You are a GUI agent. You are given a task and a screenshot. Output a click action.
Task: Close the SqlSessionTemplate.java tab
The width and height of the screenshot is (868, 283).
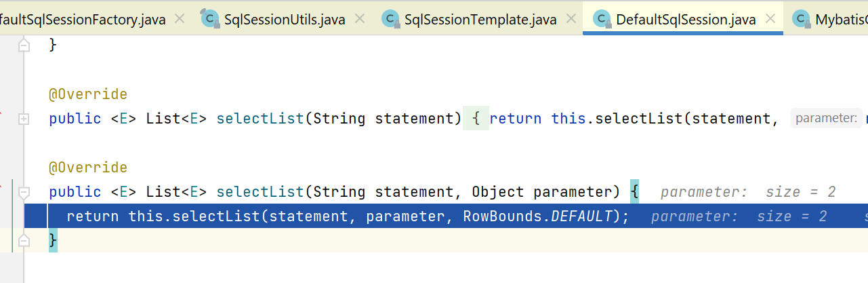point(571,19)
